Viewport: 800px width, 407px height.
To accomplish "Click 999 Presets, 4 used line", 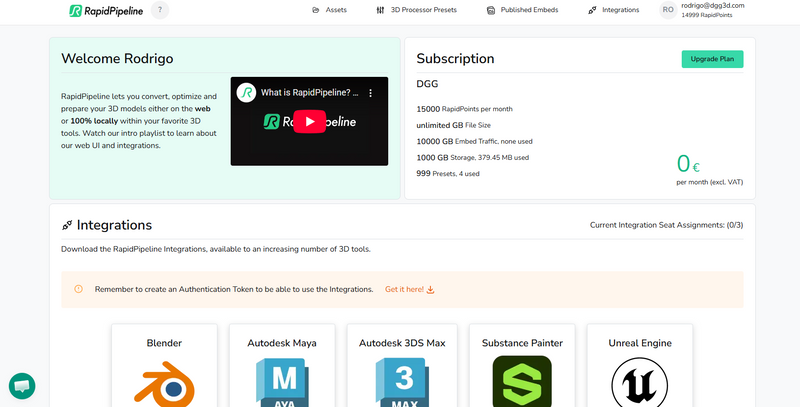I will pyautogui.click(x=448, y=174).
